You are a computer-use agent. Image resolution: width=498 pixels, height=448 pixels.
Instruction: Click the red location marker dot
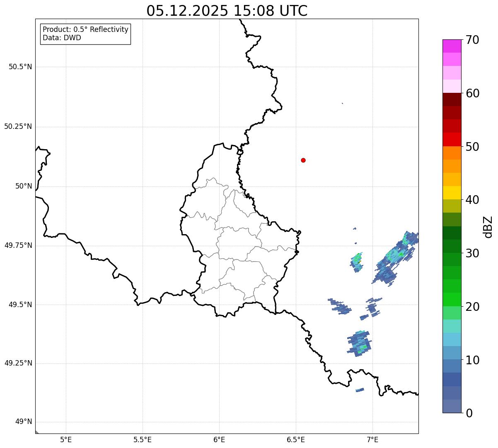click(303, 160)
